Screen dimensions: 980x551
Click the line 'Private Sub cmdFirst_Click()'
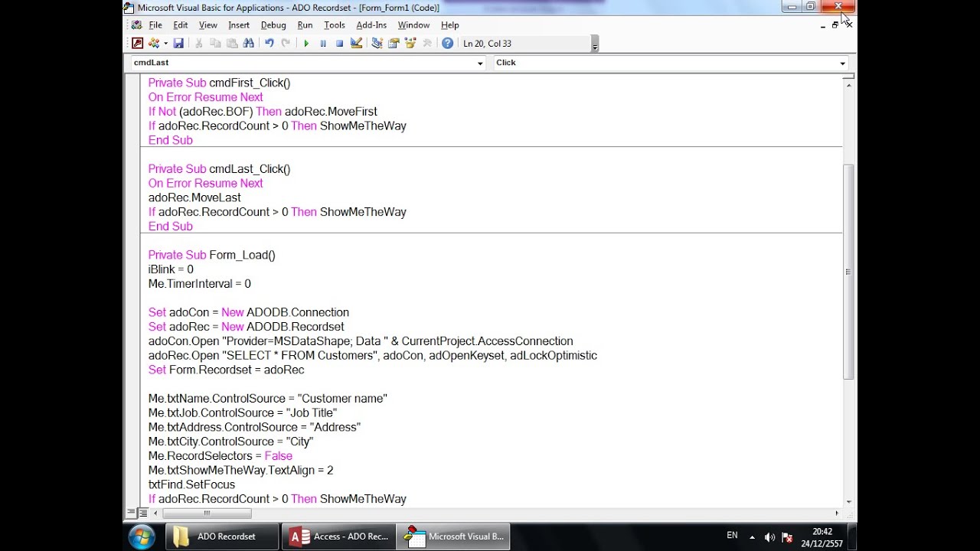tap(219, 83)
